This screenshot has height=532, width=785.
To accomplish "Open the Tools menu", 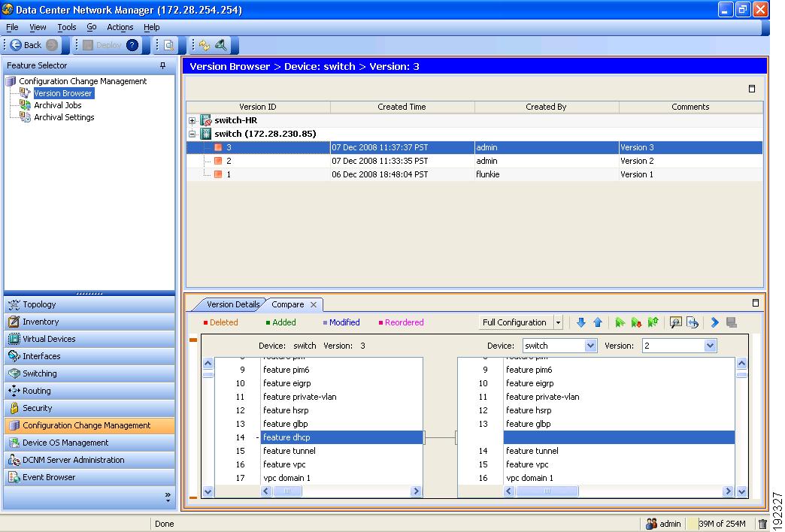I will [x=67, y=27].
